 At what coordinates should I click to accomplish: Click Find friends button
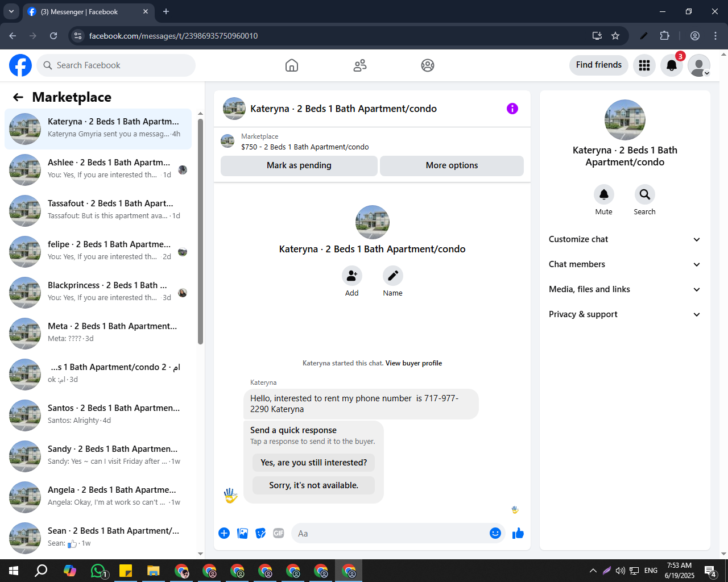(599, 65)
